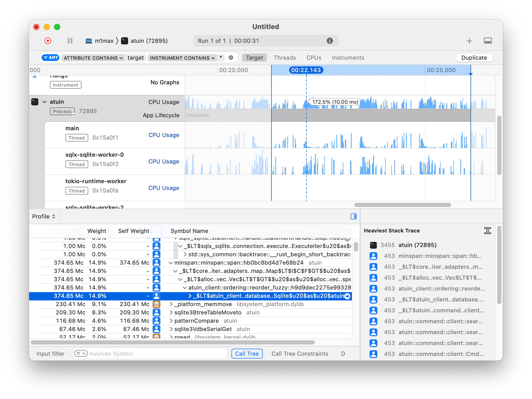532x399 pixels.
Task: Click the red record button
Action: click(48, 41)
